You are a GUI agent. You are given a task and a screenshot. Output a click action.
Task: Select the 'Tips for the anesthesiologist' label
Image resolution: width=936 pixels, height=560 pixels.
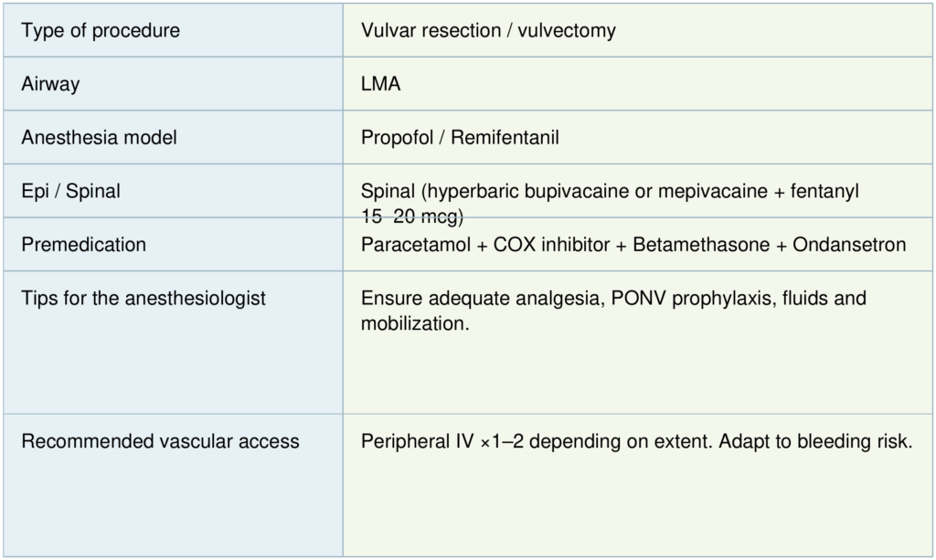[x=144, y=299]
